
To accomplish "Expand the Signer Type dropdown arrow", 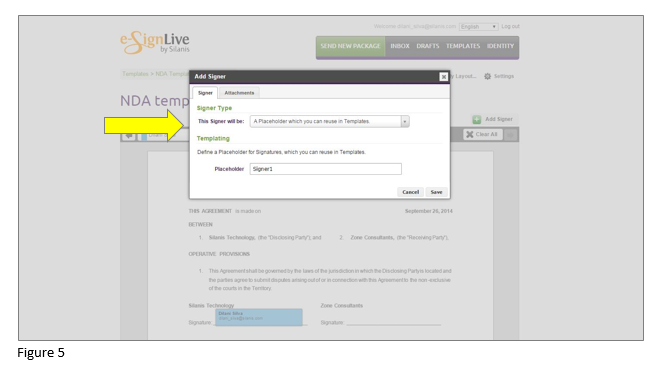I will (405, 122).
